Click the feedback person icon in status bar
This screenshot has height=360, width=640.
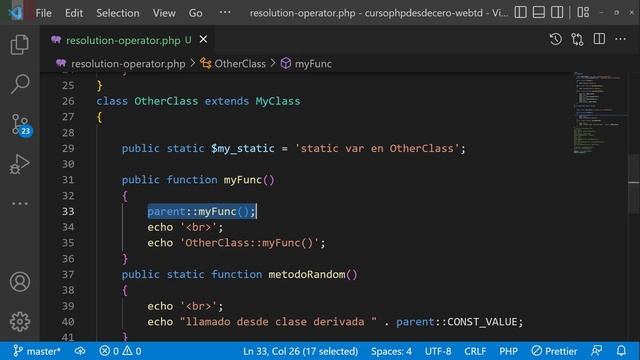597,351
